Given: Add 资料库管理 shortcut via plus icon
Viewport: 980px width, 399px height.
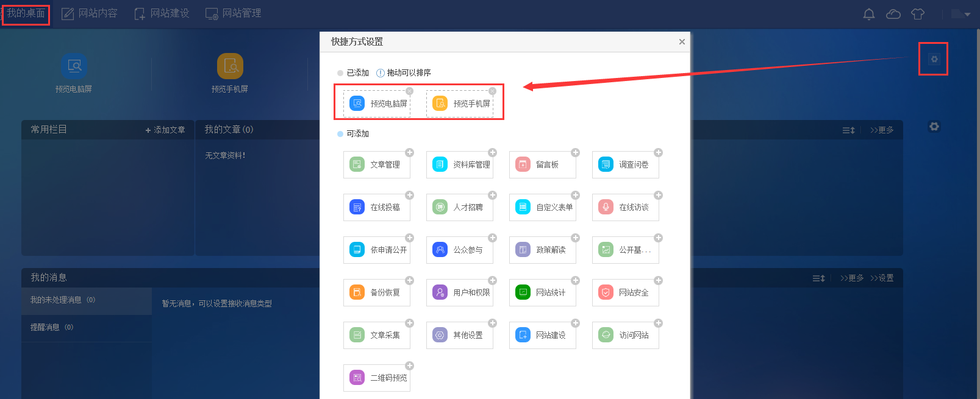Looking at the screenshot, I should tap(492, 152).
